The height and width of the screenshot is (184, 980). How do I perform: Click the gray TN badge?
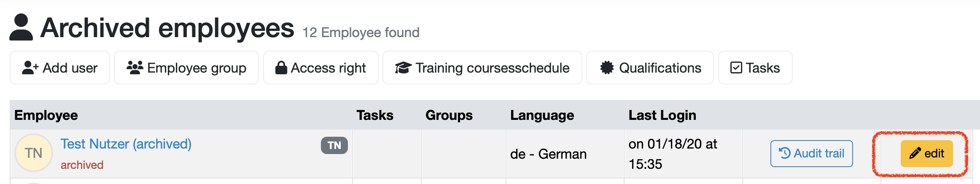[334, 146]
